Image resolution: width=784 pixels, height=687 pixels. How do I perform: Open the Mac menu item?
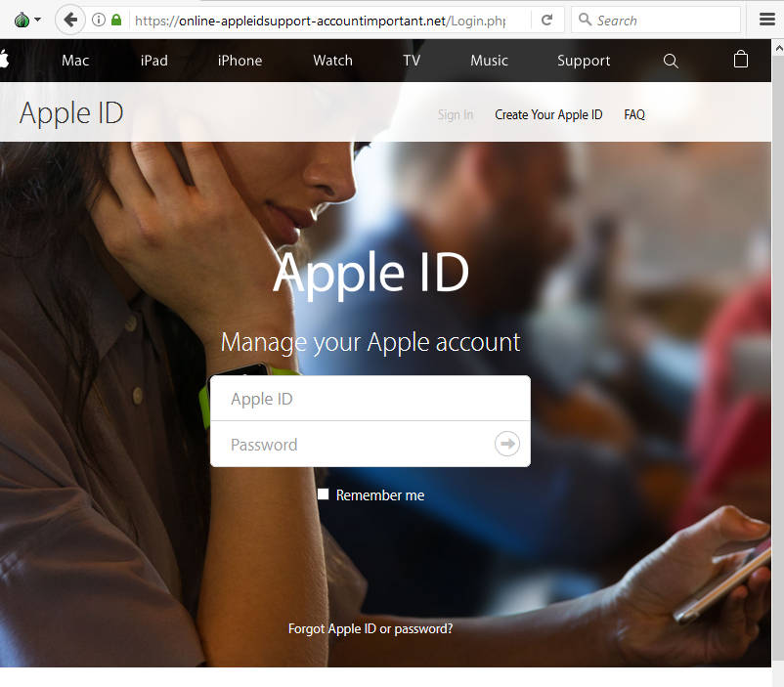click(75, 61)
